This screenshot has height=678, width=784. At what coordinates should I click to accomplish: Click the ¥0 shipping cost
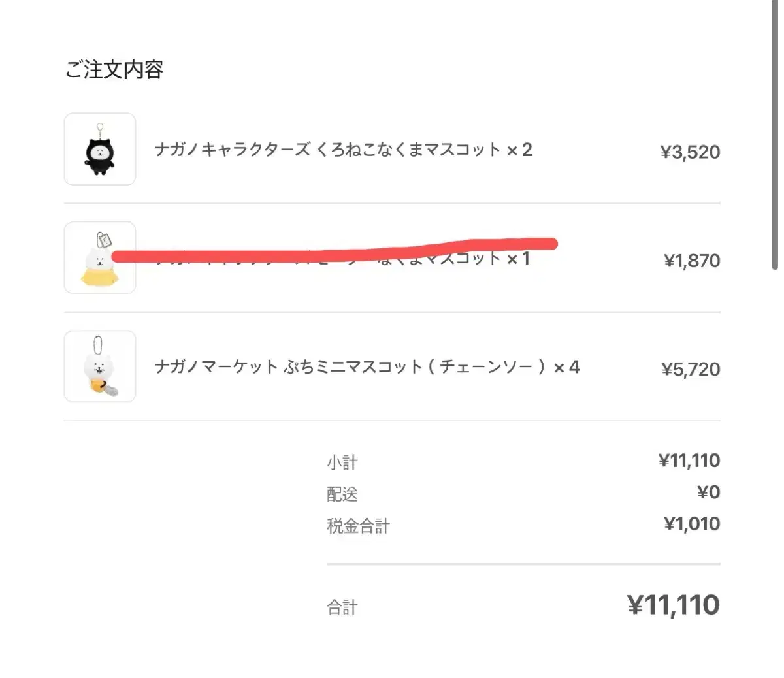tap(708, 492)
